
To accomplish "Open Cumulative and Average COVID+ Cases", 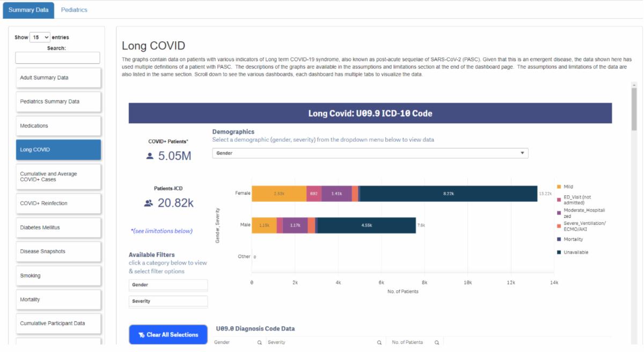I will coord(58,177).
